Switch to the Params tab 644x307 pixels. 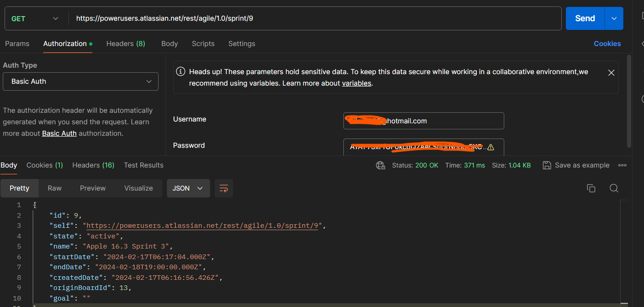coord(17,44)
